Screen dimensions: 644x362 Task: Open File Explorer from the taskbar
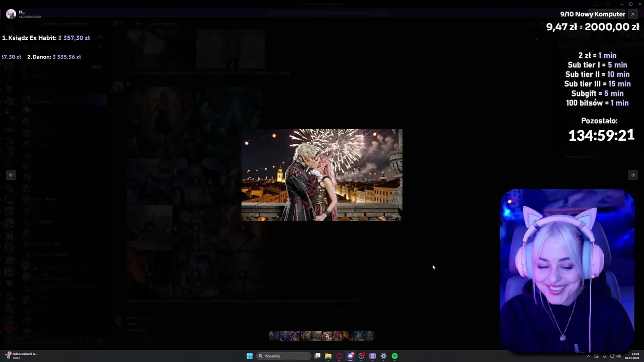[x=328, y=356]
